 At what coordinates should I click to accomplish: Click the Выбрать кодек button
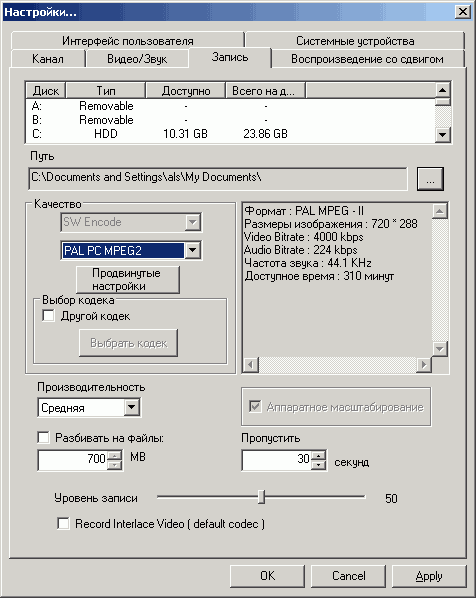[x=129, y=343]
